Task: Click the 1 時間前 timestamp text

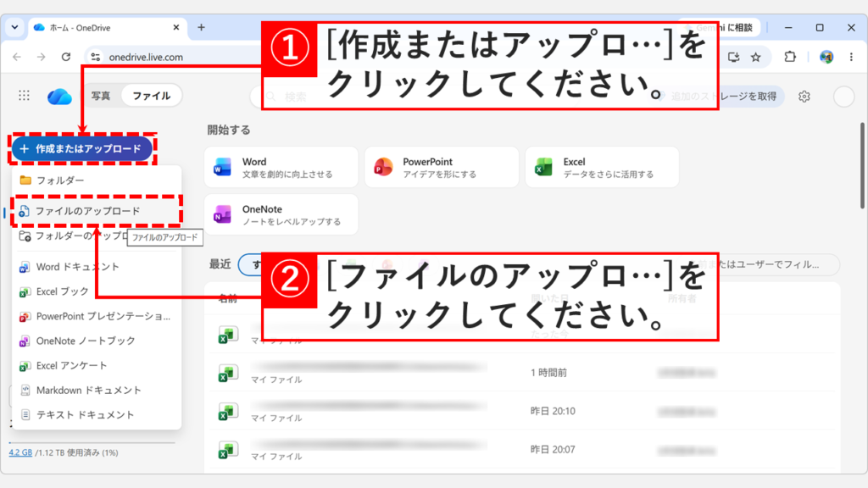Action: 548,373
